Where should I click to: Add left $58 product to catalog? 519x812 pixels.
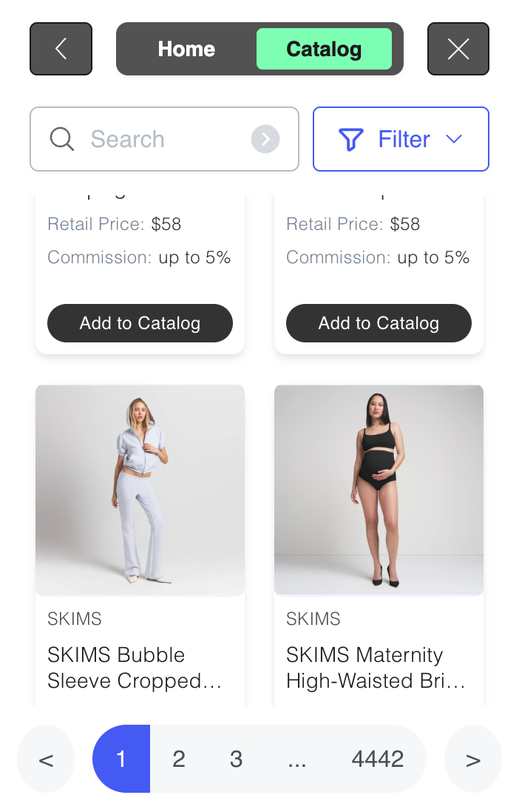click(140, 323)
